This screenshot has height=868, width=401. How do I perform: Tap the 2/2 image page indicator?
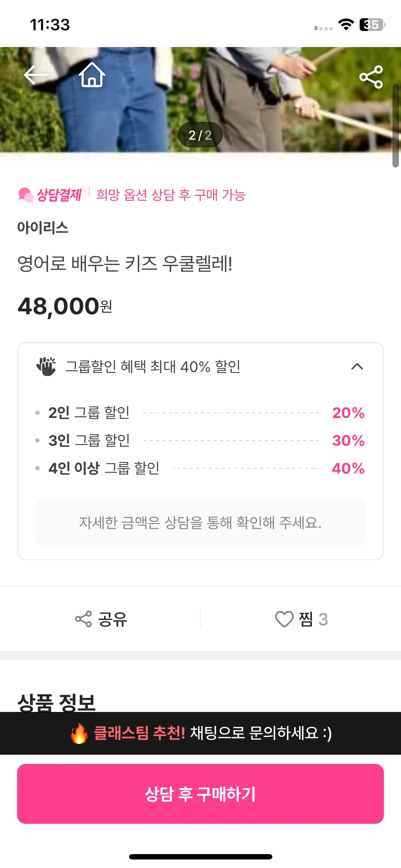tap(200, 135)
